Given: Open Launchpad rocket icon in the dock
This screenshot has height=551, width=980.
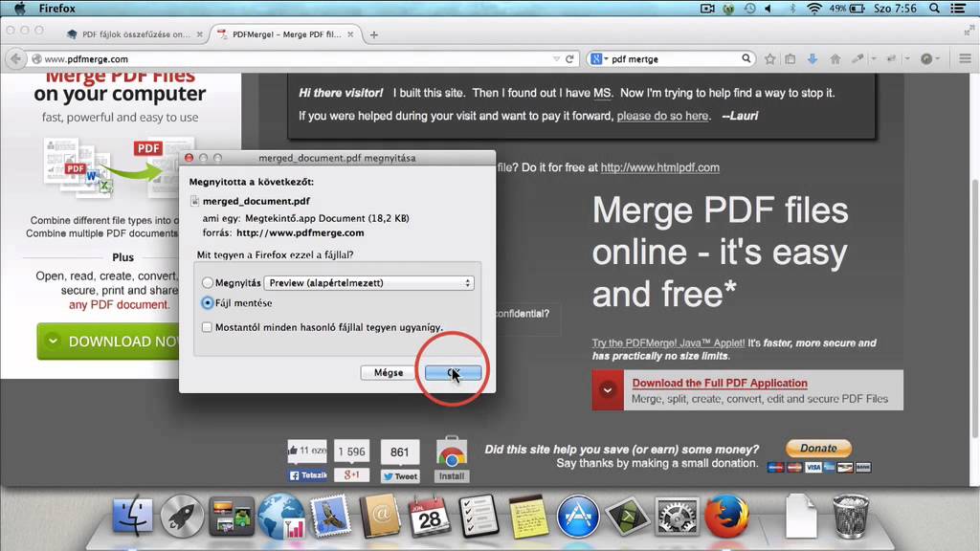Looking at the screenshot, I should [x=182, y=516].
